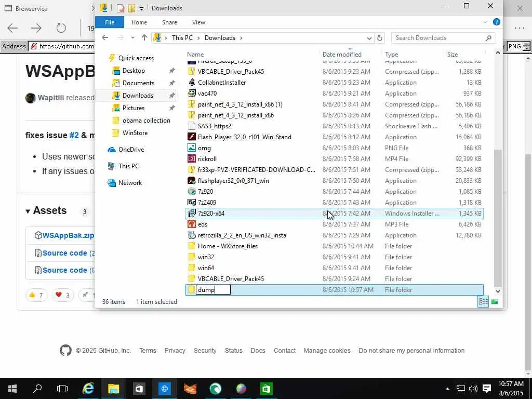532x399 pixels.
Task: Click This PC in address breadcrumb
Action: coord(182,37)
